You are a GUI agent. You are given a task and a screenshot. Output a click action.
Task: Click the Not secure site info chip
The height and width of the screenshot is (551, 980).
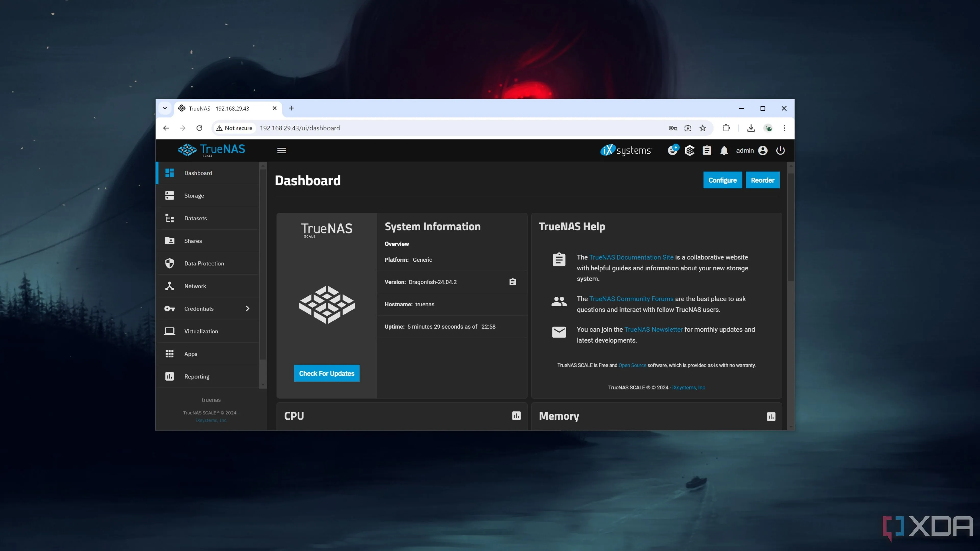[234, 128]
